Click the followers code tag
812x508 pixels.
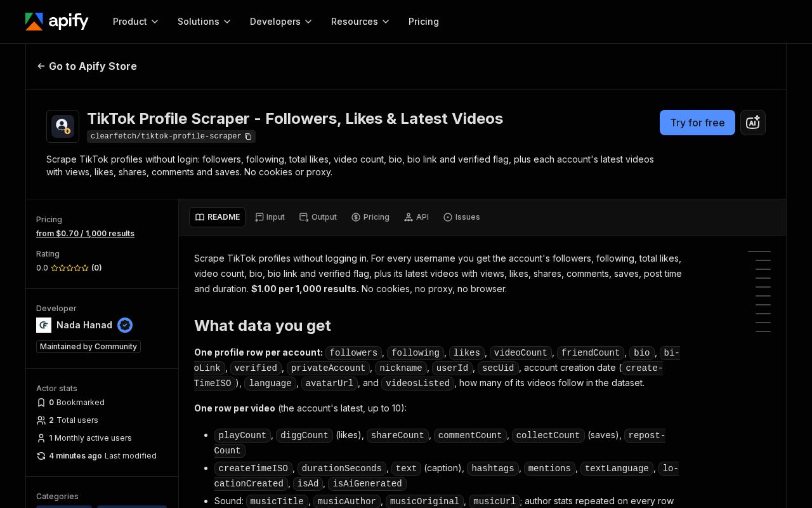[x=354, y=352]
